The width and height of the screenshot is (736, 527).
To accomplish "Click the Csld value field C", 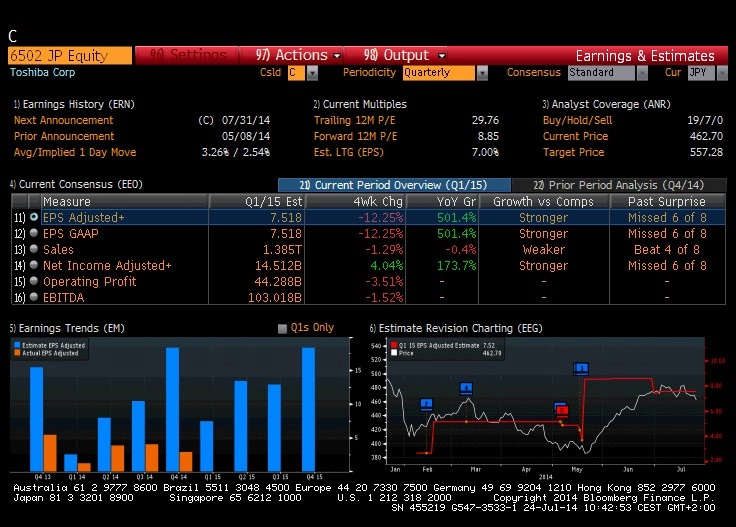I will click(x=296, y=73).
